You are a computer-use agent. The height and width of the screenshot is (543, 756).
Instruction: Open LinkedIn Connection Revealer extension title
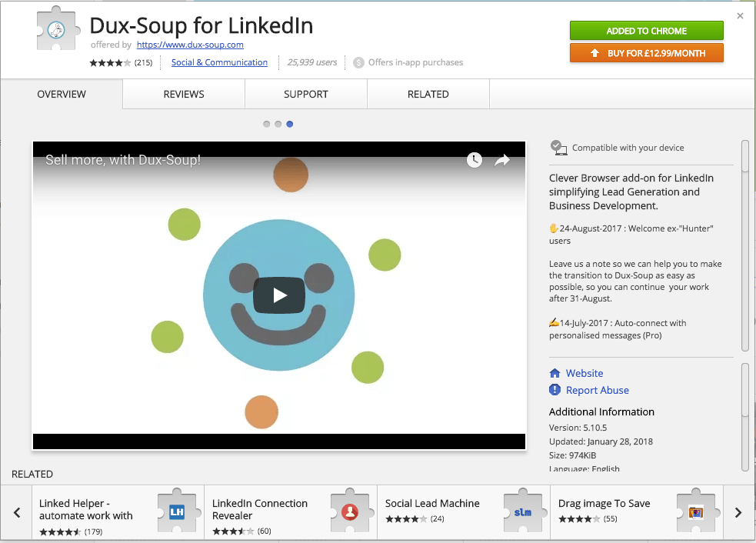260,509
